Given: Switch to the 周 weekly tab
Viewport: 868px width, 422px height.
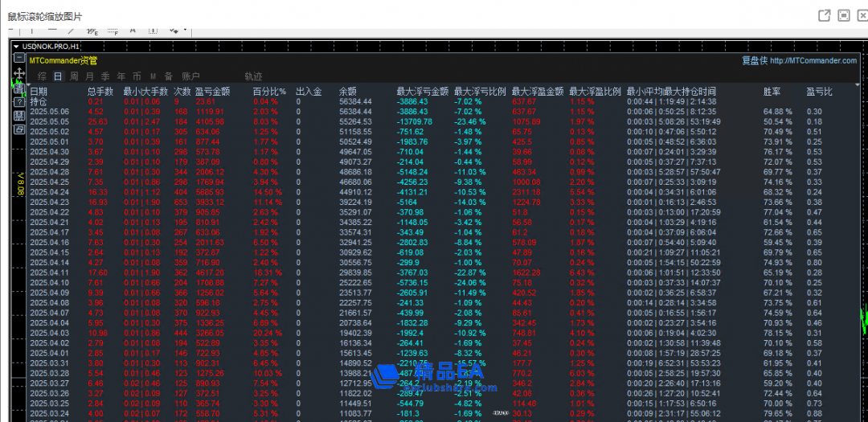Looking at the screenshot, I should point(74,76).
